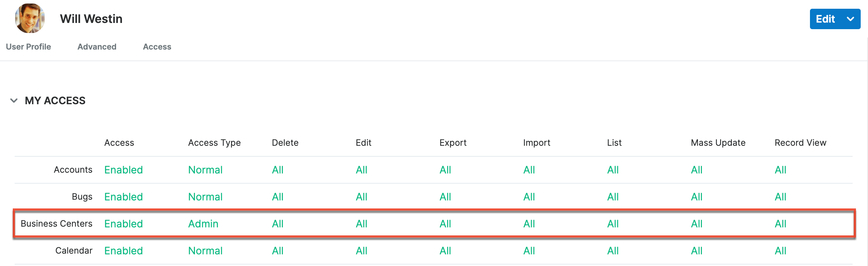Click Admin access type for Business Centers
Screen dimensions: 868x266
pos(203,224)
